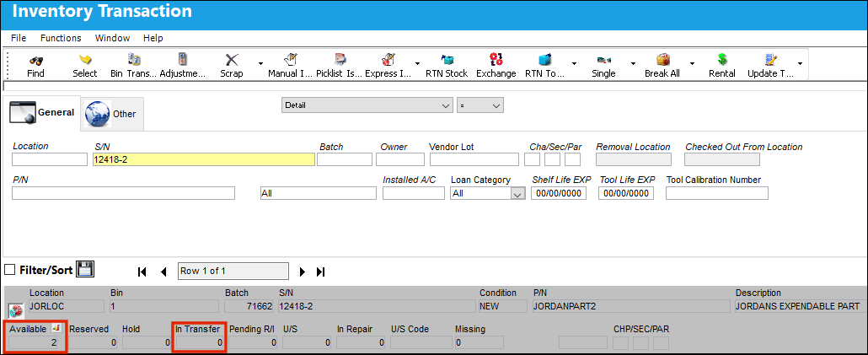This screenshot has width=868, height=355.
Task: Click the JORDANPART2 part number value
Action: 632,306
